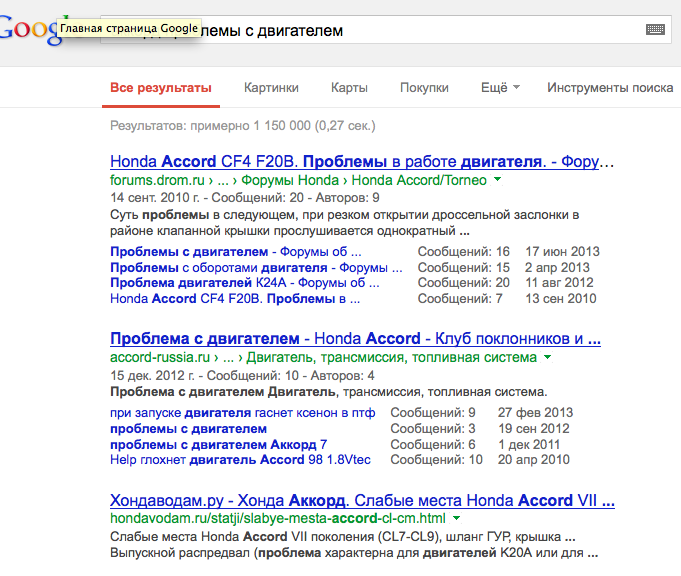Screen dimensions: 681x576
Task: Click Двигатель, трансмиссия, топливная система breadcrumb
Action: click(392, 358)
